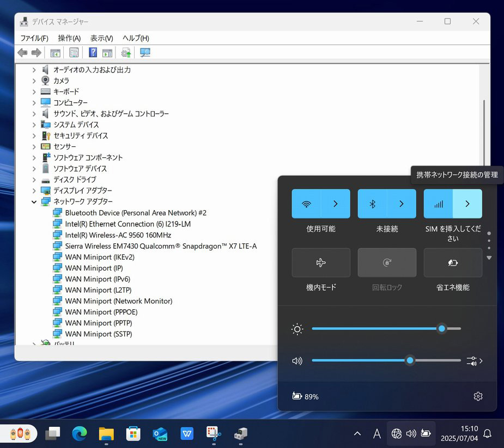Click the blue Help question mark toolbar icon

click(x=93, y=53)
